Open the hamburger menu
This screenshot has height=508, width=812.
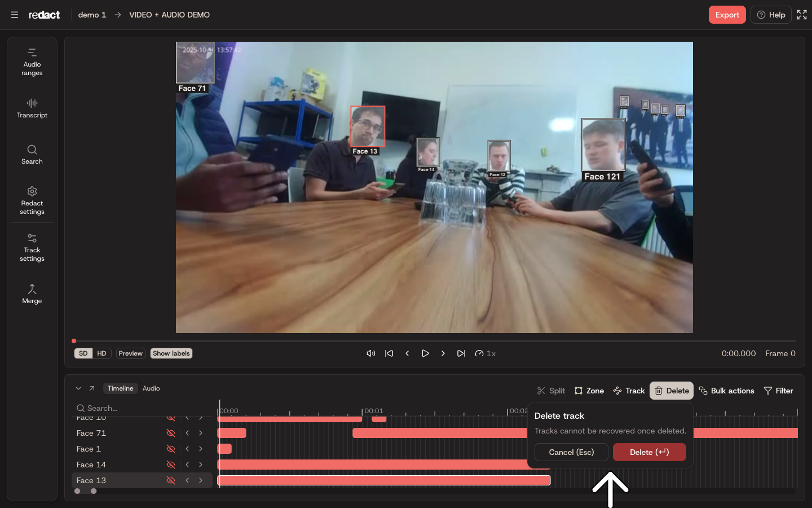15,15
